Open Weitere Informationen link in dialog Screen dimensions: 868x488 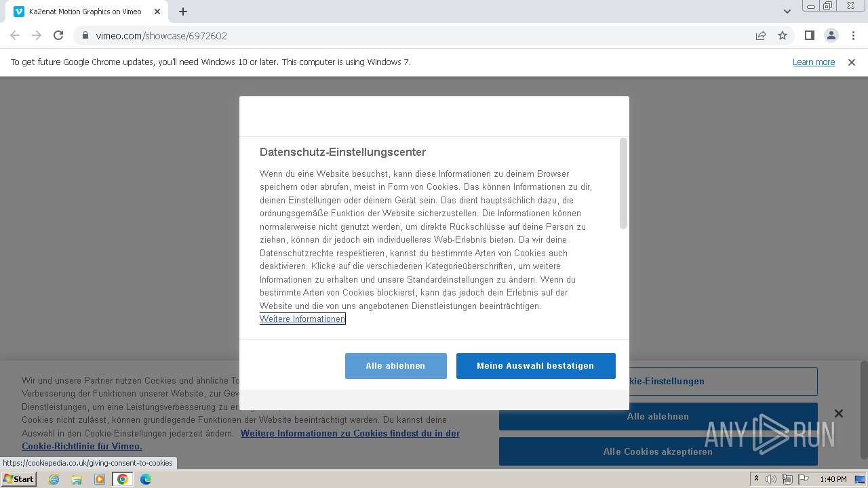[x=302, y=319]
